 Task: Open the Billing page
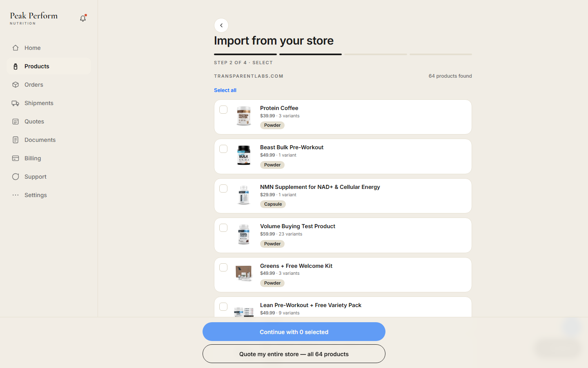pyautogui.click(x=49, y=158)
